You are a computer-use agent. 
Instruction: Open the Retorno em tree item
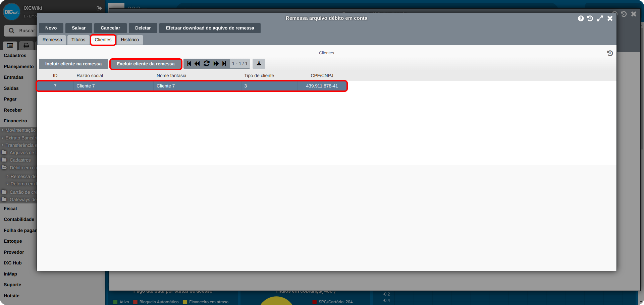[21, 184]
